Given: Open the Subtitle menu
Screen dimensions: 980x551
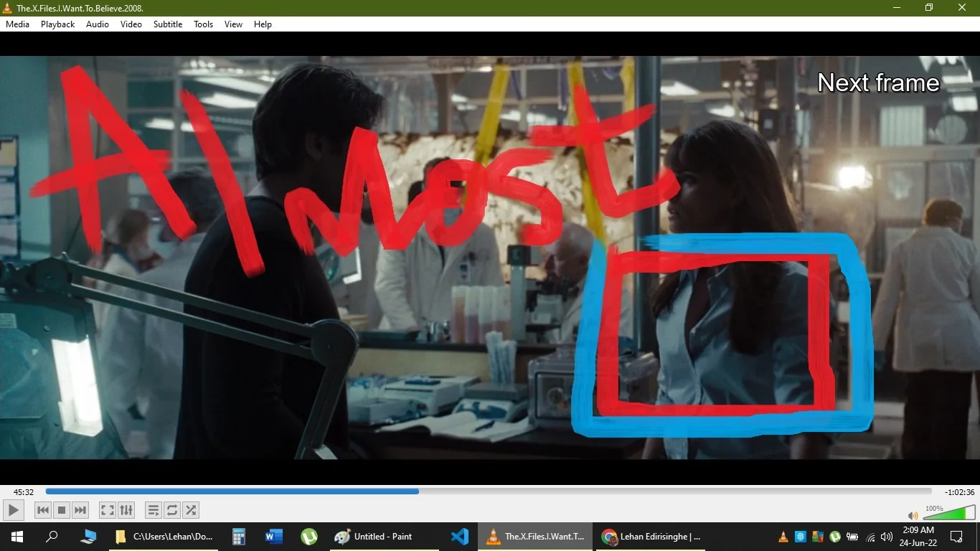Looking at the screenshot, I should pyautogui.click(x=168, y=24).
